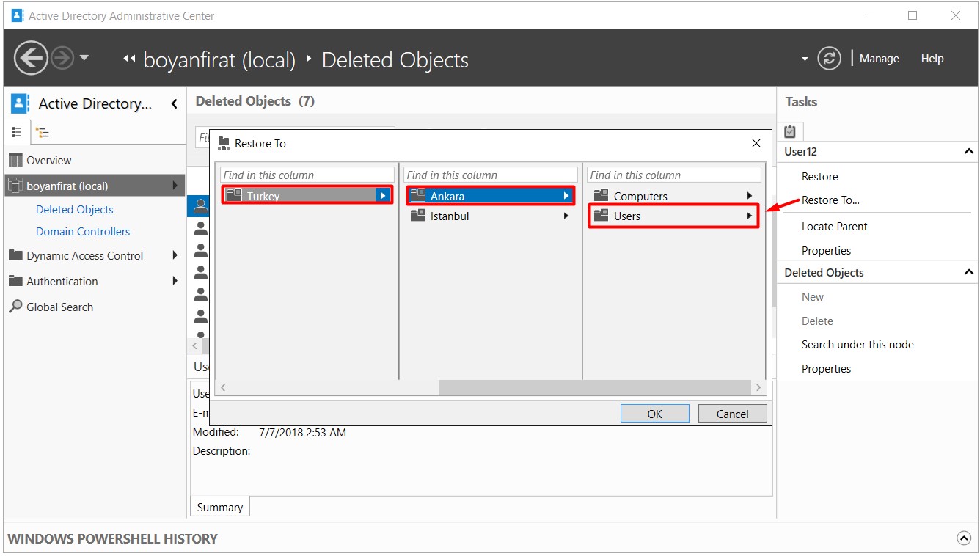
Task: Click the Restore To dialog title icon
Action: click(x=224, y=143)
